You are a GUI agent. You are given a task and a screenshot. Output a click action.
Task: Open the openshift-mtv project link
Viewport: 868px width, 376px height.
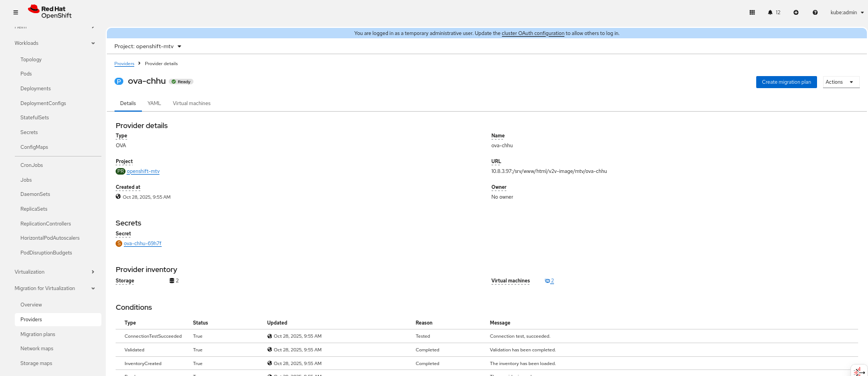coord(143,171)
